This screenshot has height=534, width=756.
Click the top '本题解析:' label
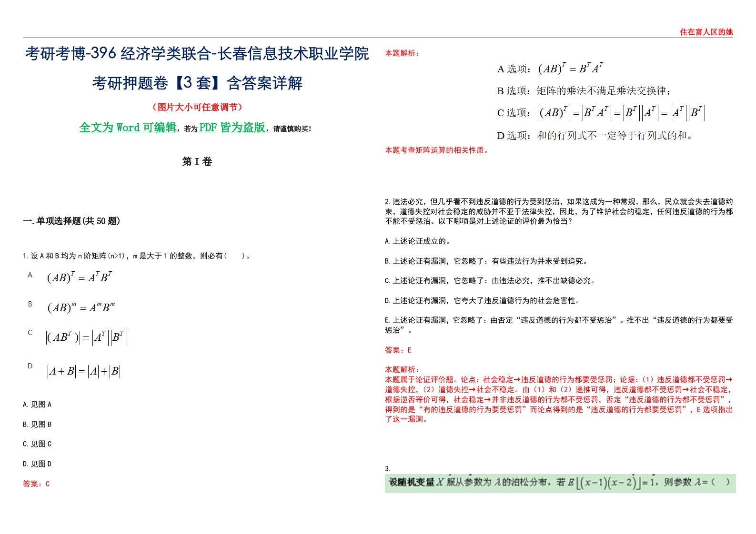(402, 53)
